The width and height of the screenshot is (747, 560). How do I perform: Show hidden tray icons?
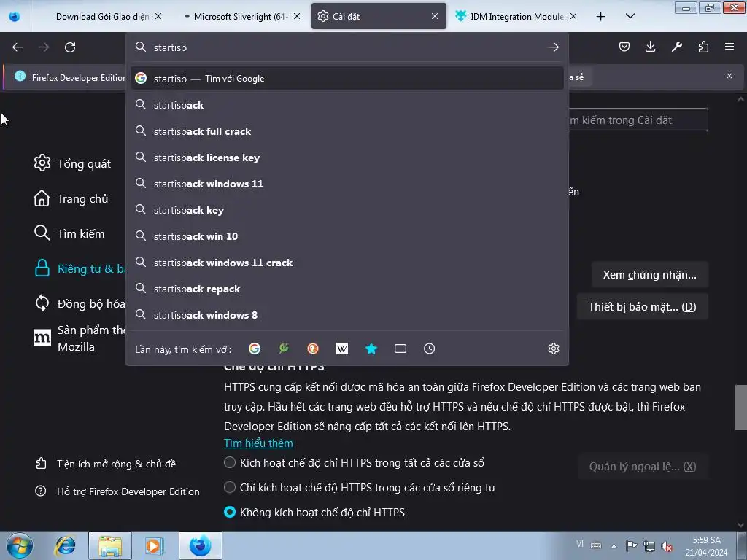[x=614, y=546]
